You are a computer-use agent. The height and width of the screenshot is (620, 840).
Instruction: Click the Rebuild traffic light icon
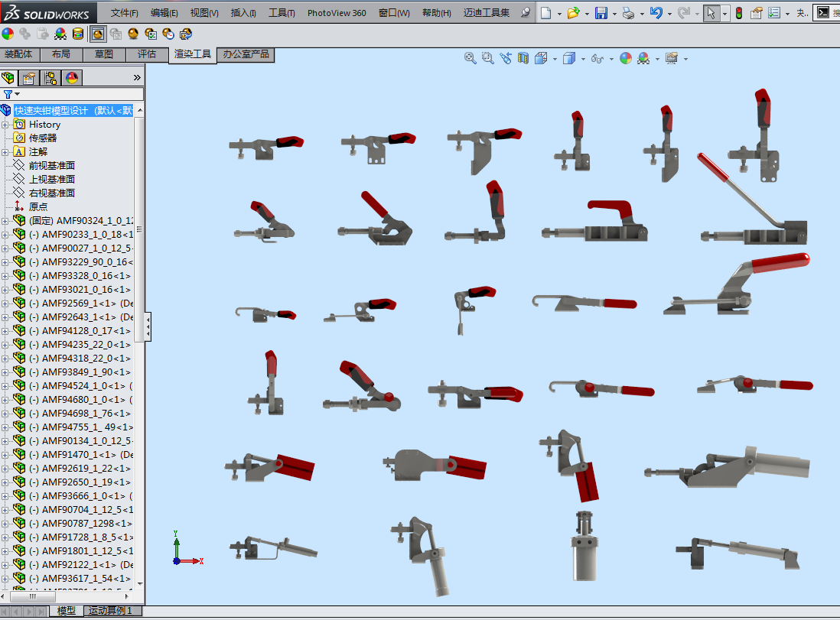click(x=738, y=13)
